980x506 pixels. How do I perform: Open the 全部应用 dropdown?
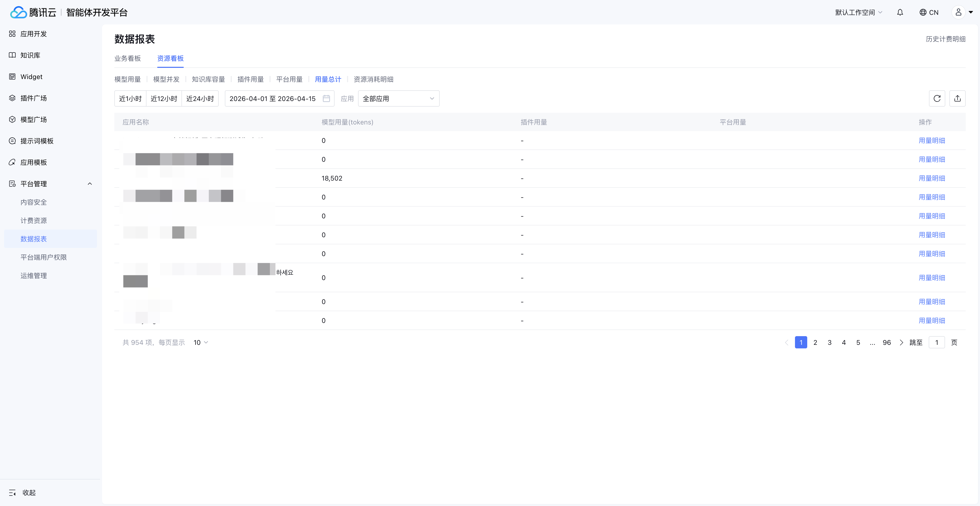tap(398, 98)
